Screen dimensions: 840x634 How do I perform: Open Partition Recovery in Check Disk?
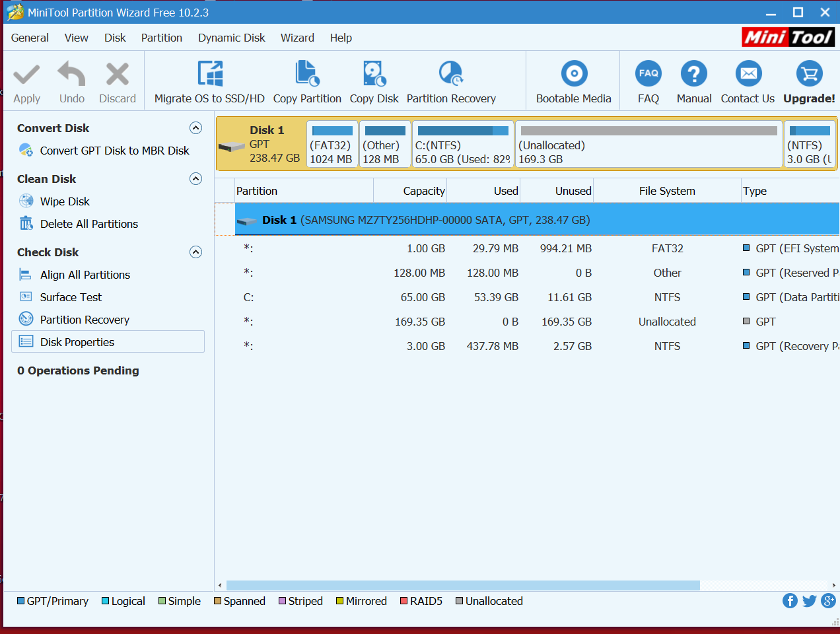(85, 320)
